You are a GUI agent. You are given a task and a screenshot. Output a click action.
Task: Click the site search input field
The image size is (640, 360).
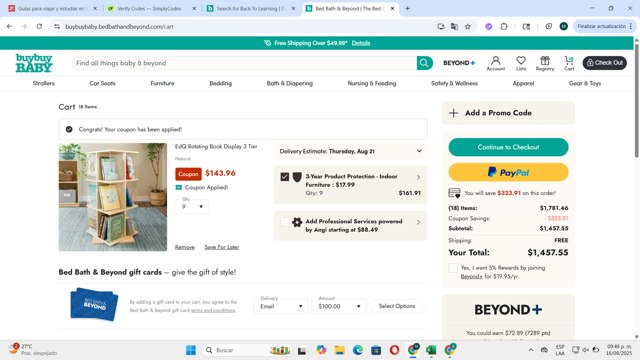pos(244,63)
